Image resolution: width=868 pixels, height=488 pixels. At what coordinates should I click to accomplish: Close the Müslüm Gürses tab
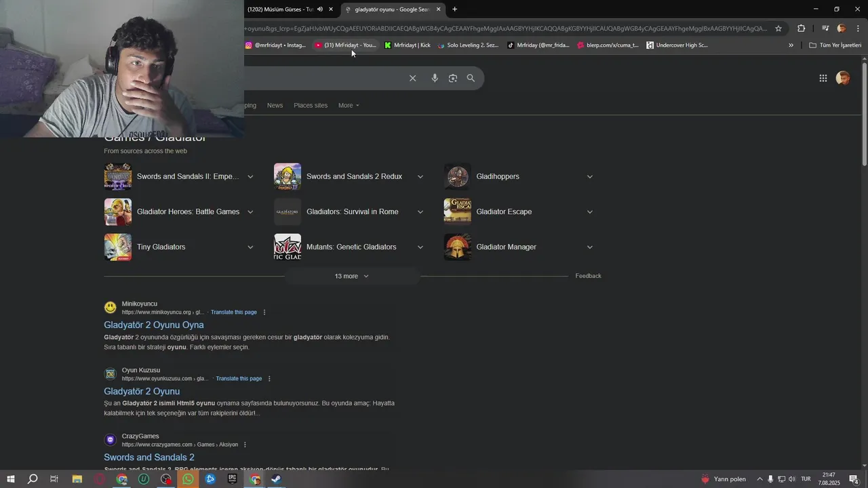pos(331,9)
